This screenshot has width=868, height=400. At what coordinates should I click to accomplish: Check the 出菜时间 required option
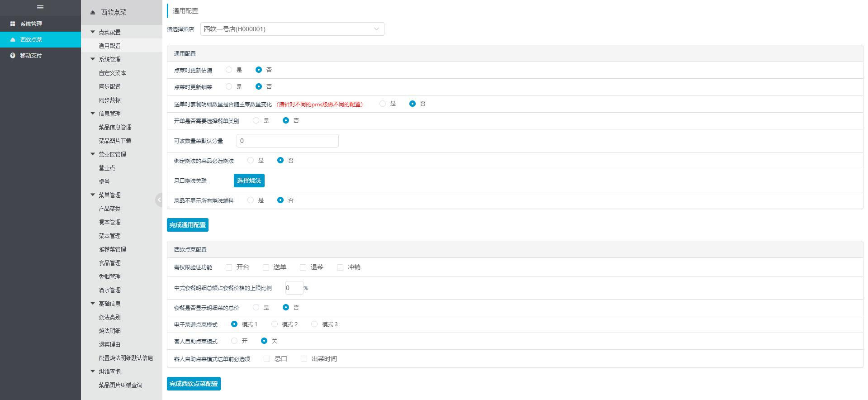(x=304, y=359)
